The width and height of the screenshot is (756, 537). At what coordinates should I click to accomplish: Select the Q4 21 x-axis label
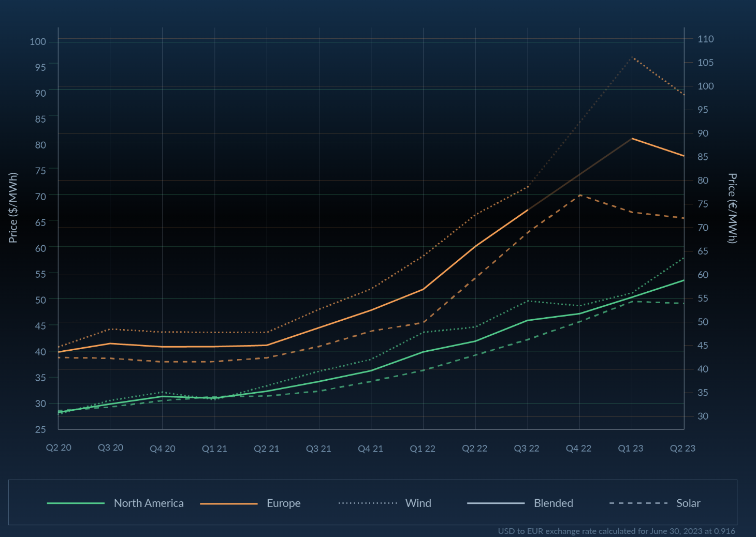[370, 449]
